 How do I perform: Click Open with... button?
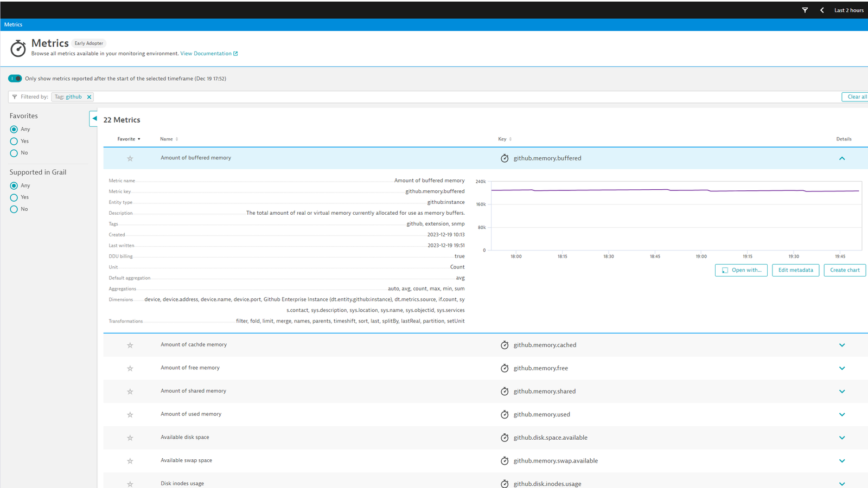(741, 270)
